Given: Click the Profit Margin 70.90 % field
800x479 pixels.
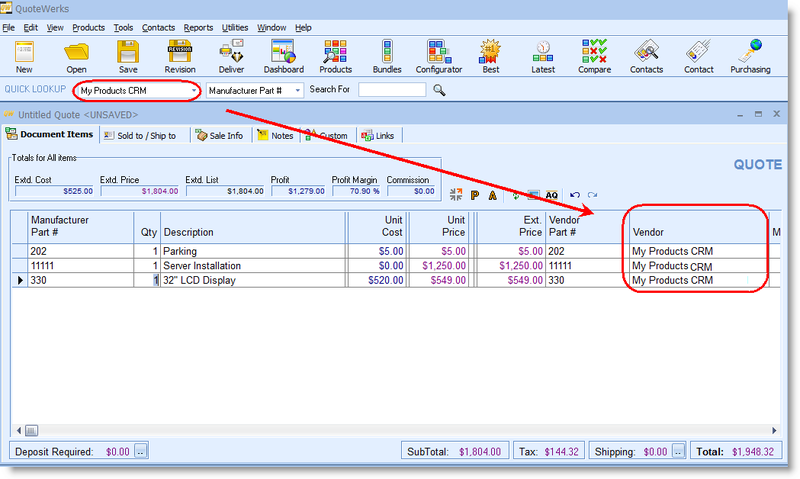Looking at the screenshot, I should 356,191.
